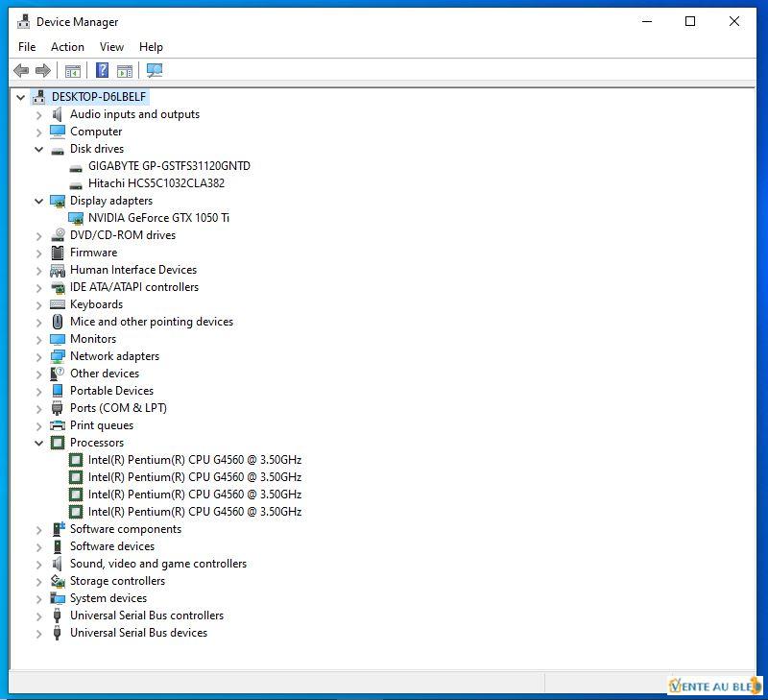Viewport: 768px width, 700px height.
Task: Collapse the Display adapters category
Action: 38,201
